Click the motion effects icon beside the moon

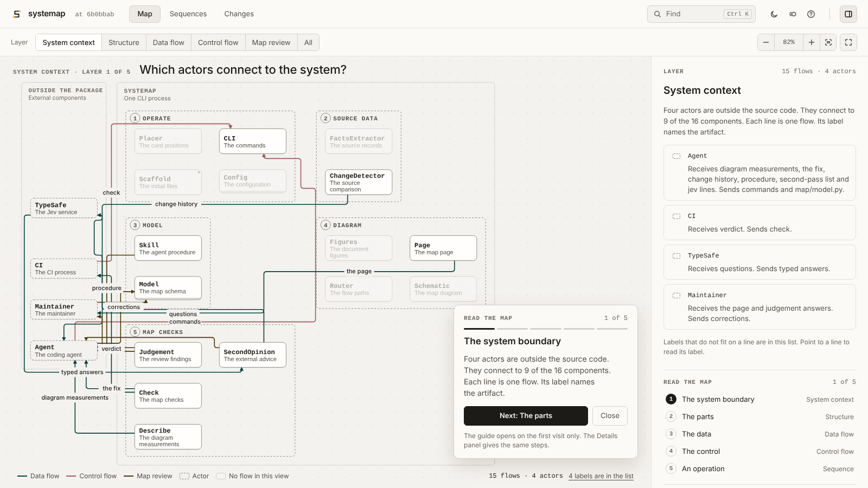click(x=793, y=14)
